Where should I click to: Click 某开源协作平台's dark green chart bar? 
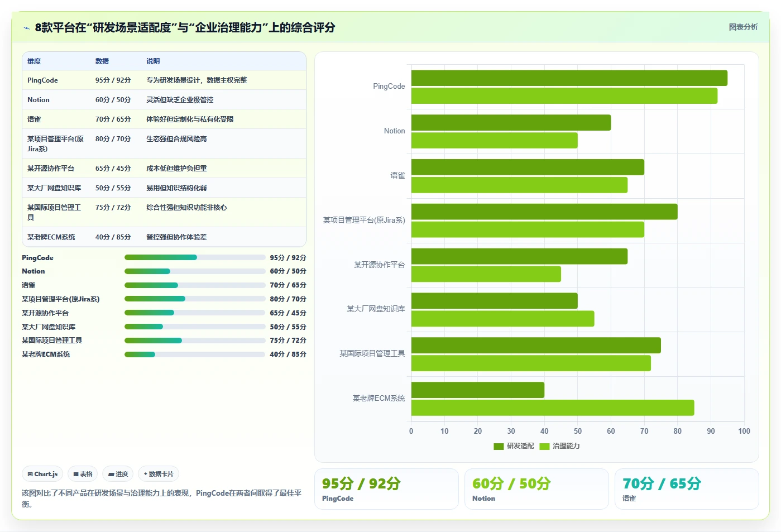tap(519, 256)
